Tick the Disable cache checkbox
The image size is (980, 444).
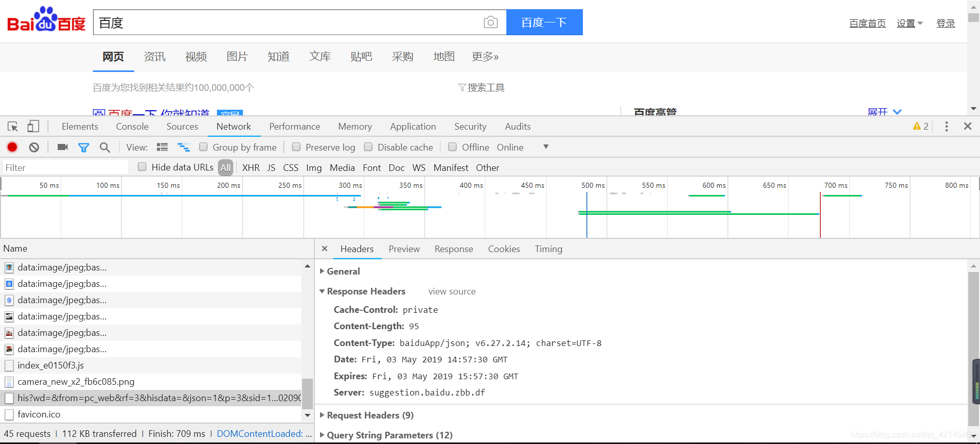tap(368, 147)
